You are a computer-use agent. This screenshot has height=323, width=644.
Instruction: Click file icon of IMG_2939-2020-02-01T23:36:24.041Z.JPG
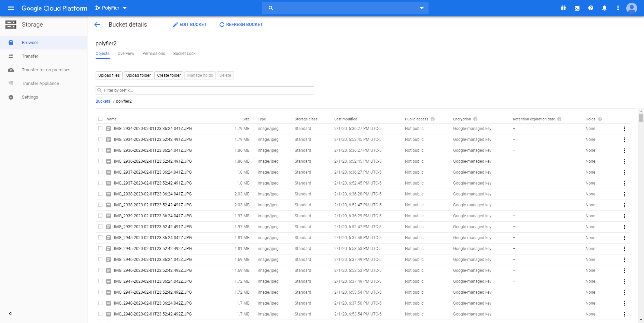[x=109, y=216]
